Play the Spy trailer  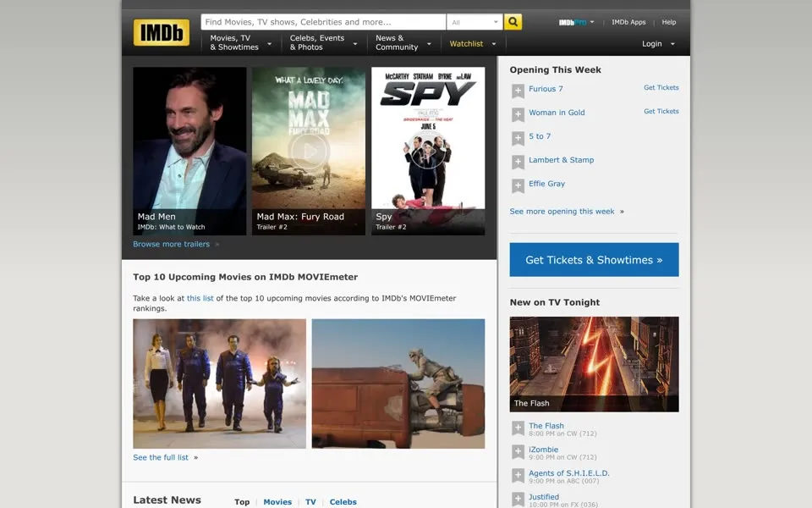pos(428,151)
